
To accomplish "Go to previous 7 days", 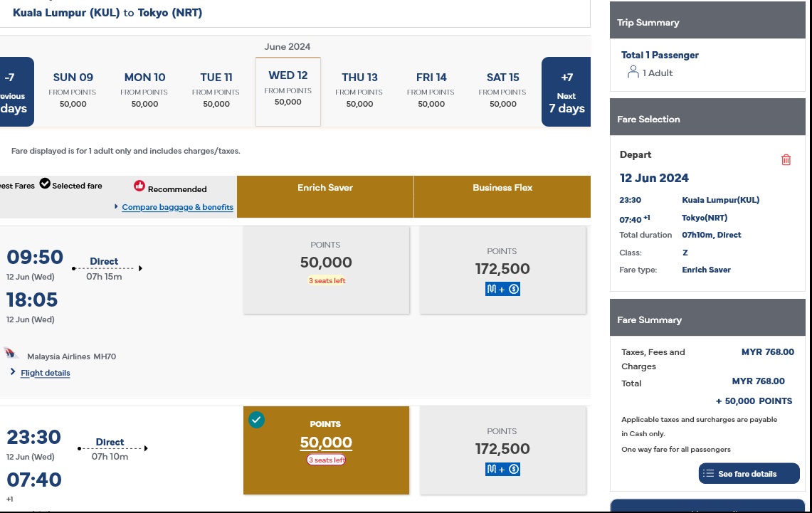I will coord(14,92).
